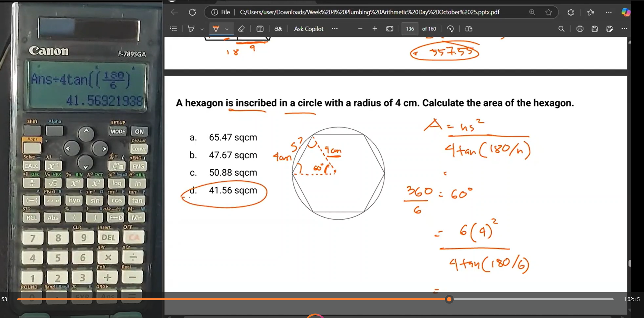This screenshot has width=644, height=318.
Task: Click the calculator ENG key
Action: [x=138, y=166]
